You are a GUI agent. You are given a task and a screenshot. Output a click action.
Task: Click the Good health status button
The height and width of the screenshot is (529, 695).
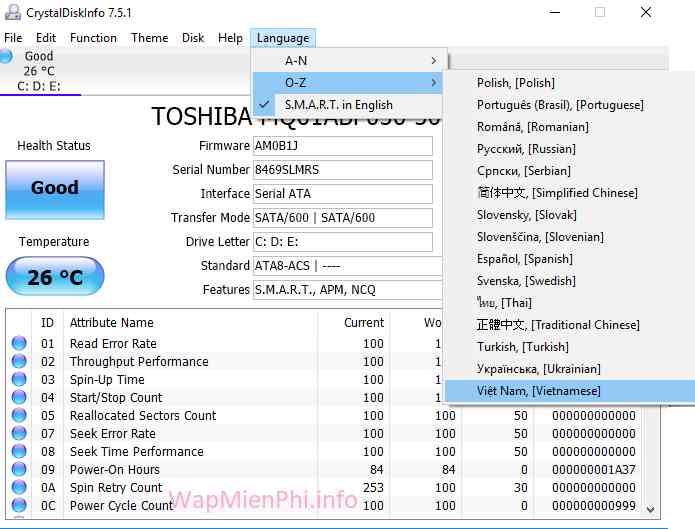tap(55, 190)
